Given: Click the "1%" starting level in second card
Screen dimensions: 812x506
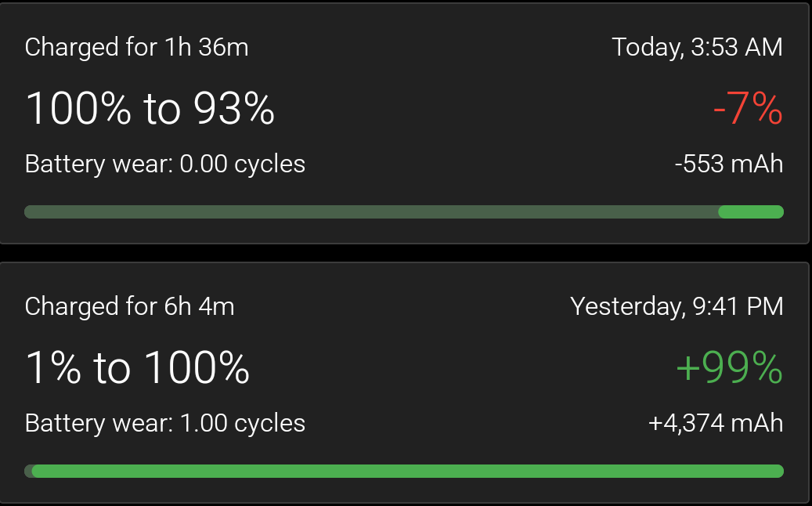Looking at the screenshot, I should [x=53, y=367].
